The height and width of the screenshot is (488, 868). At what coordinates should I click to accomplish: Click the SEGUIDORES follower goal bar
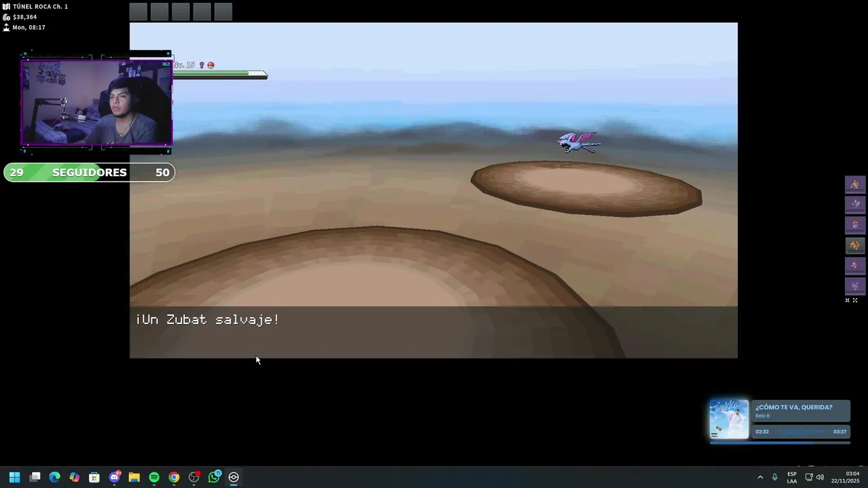[x=89, y=173]
